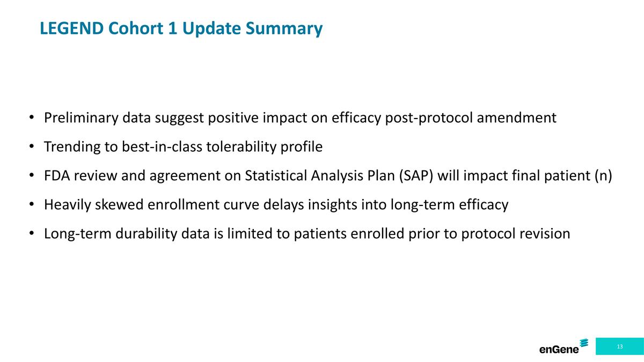
Task: Click the "(SAP)" abbreviation in the third bullet
Action: tap(415, 175)
